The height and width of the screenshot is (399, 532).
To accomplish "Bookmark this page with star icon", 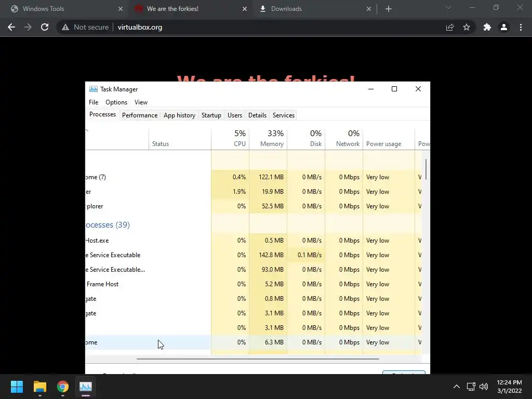I will pyautogui.click(x=467, y=27).
